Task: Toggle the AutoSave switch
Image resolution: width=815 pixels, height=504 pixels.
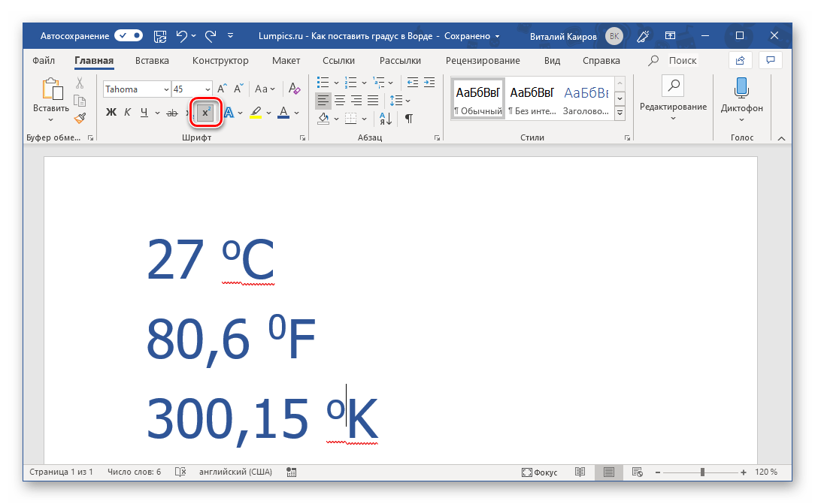Action: click(129, 36)
